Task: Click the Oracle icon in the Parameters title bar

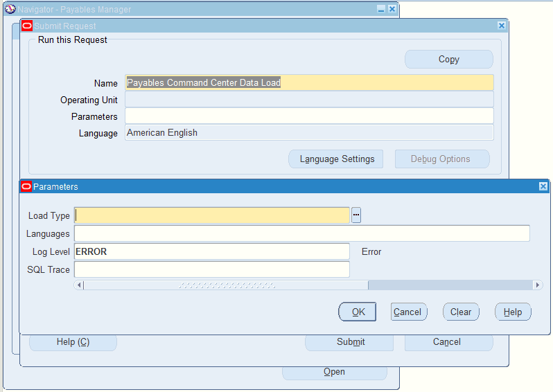Action: [26, 186]
